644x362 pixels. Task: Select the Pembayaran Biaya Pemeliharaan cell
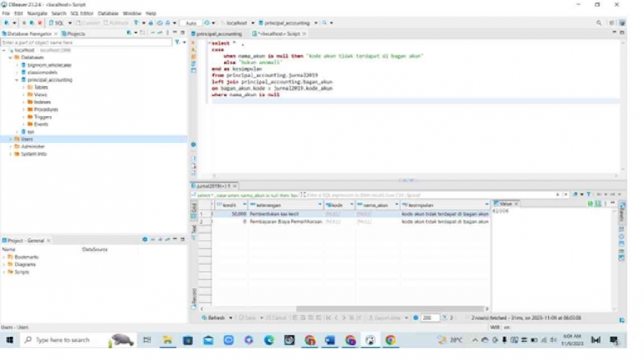pos(286,222)
